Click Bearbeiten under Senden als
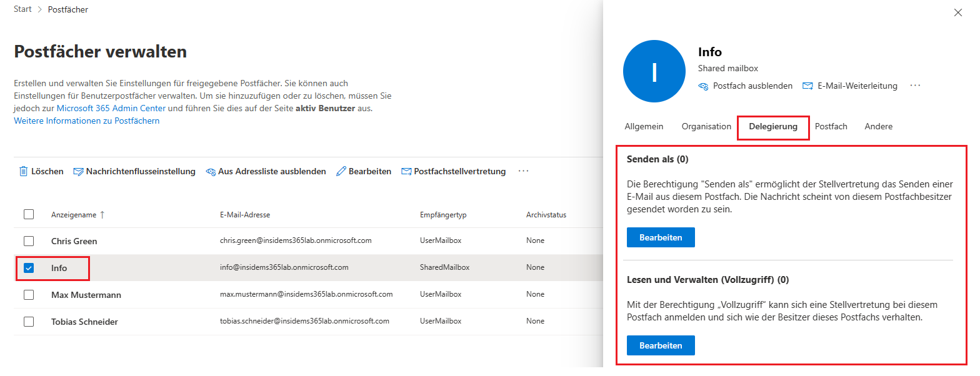This screenshot has height=376, width=980. [x=661, y=237]
